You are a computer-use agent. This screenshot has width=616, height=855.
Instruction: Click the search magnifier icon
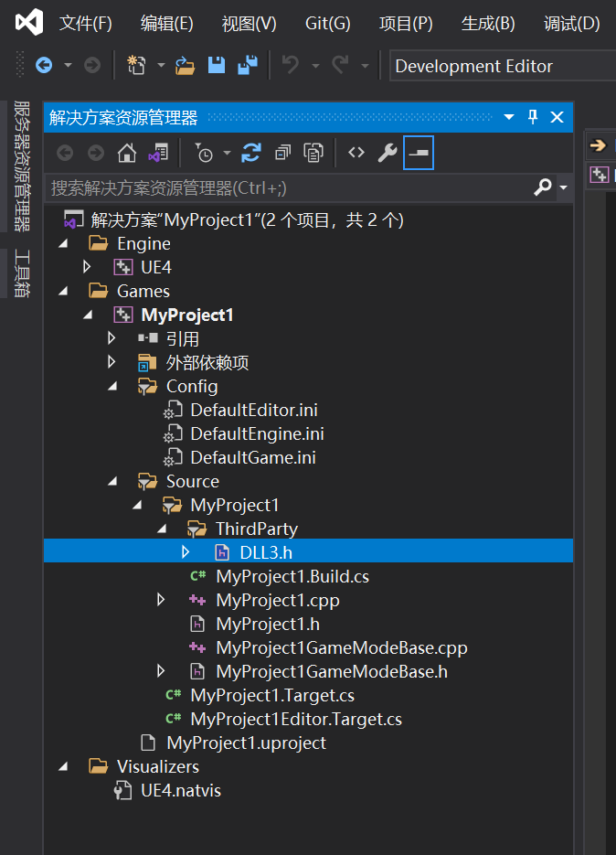click(x=542, y=187)
